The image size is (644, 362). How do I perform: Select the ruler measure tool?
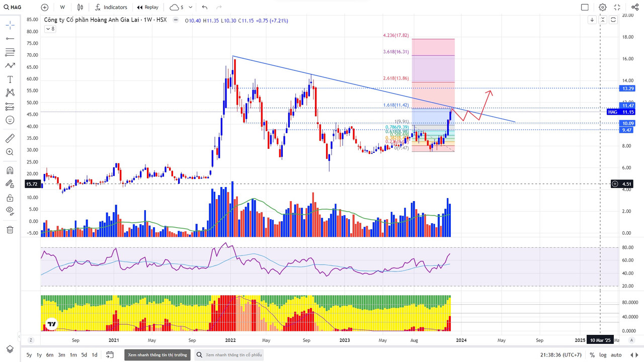pyautogui.click(x=10, y=138)
